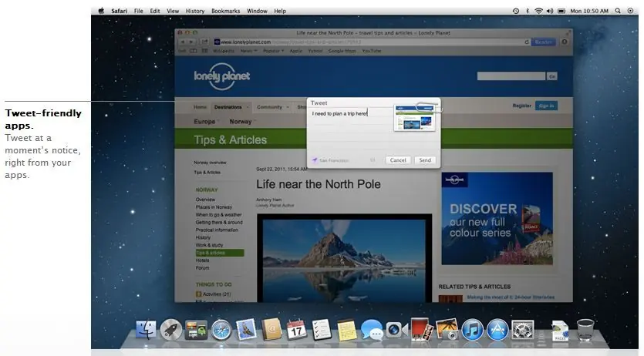Screen dimensions: 644x356
Task: Open System Preferences gear icon in Dock
Action: pos(523,330)
